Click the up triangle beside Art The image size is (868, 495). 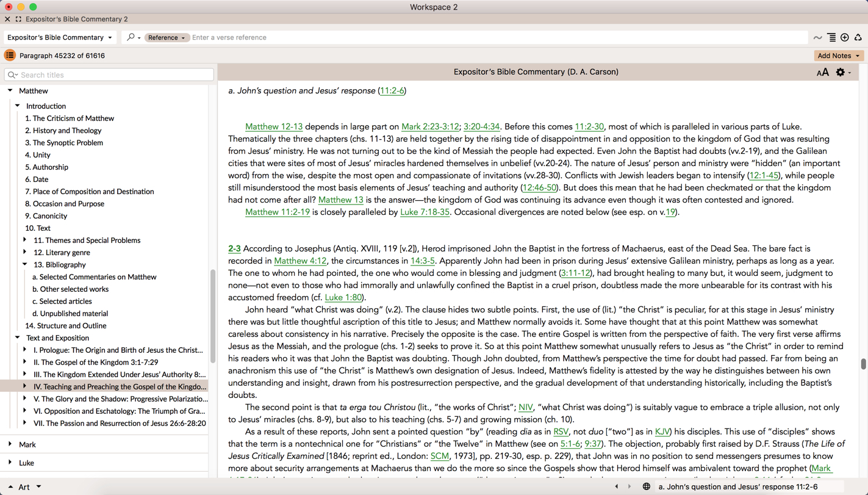(x=10, y=486)
